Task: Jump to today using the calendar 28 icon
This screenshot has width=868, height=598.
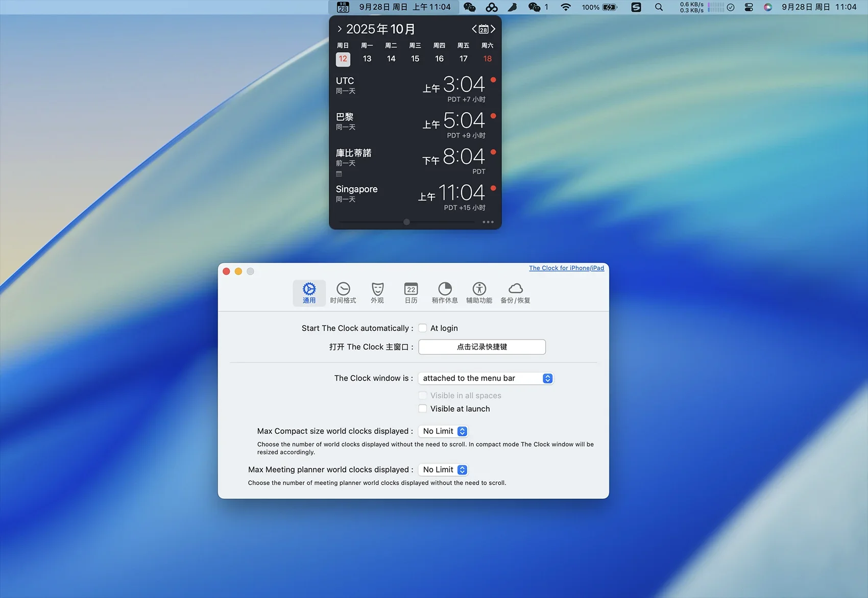Action: click(484, 29)
